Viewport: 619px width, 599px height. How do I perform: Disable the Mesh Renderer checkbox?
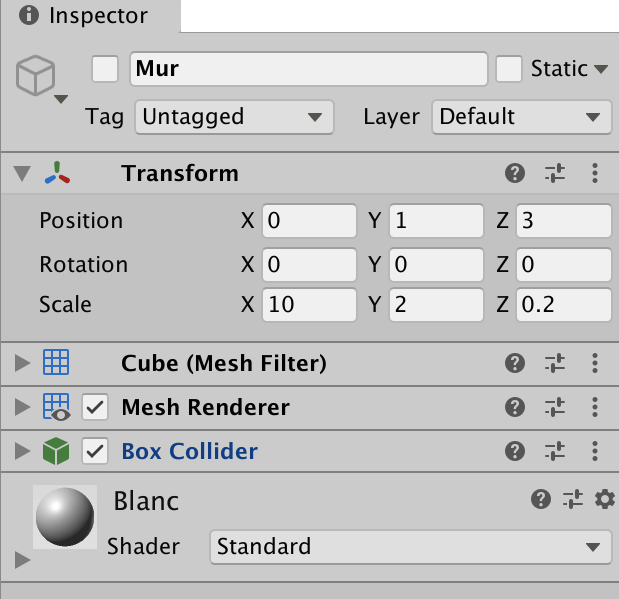click(x=95, y=407)
